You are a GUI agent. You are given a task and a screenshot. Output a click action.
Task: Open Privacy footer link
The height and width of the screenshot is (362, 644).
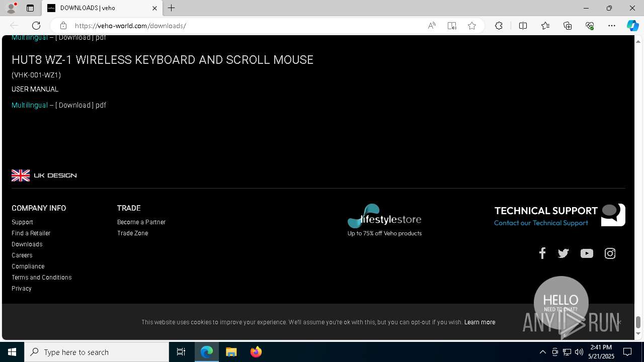[22, 289]
